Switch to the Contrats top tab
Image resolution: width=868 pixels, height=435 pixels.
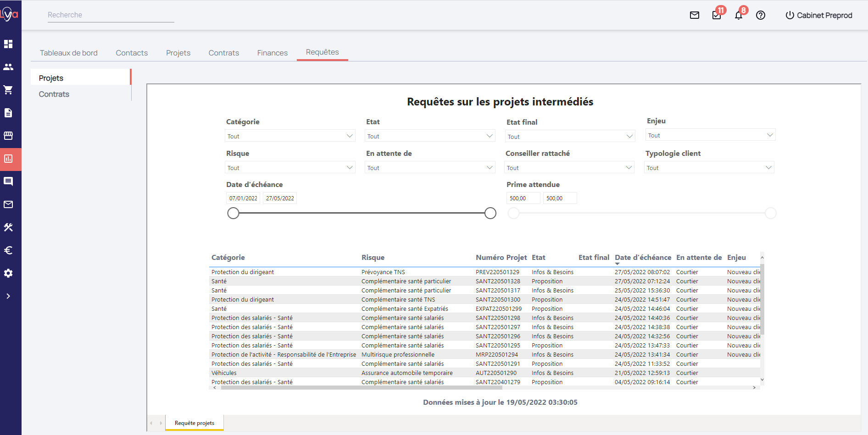[x=223, y=53]
